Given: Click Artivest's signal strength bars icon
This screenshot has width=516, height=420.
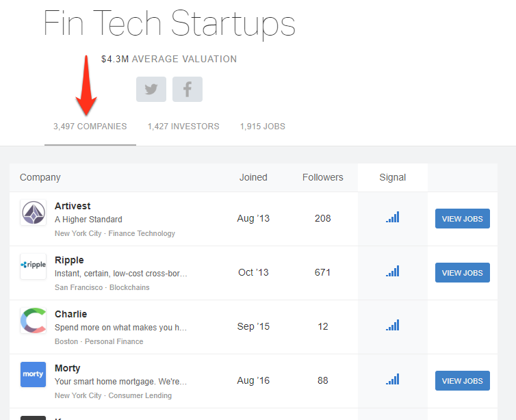Looking at the screenshot, I should 393,217.
